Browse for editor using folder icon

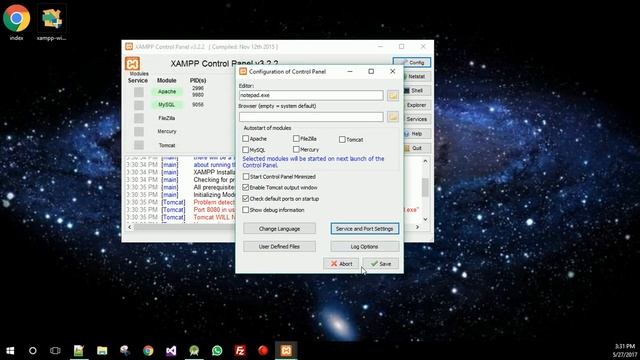[393, 96]
